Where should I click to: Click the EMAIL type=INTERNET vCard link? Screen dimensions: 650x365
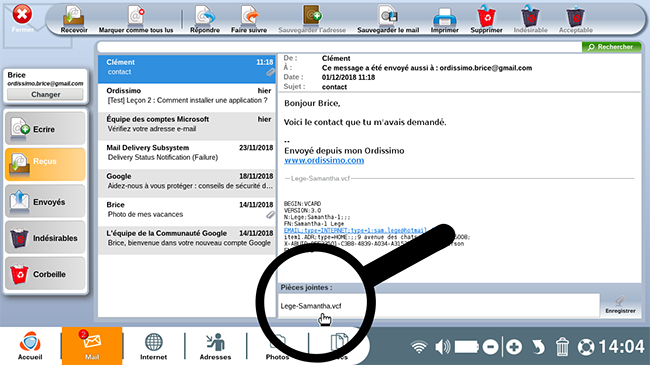[x=355, y=230]
